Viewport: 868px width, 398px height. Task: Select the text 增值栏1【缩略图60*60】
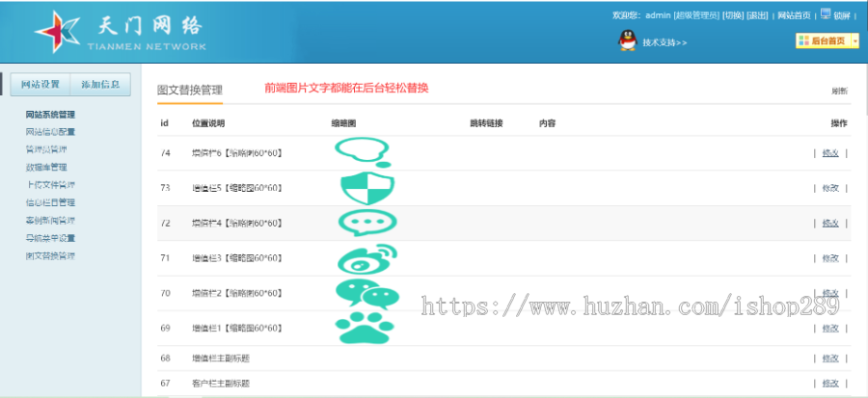click(238, 329)
